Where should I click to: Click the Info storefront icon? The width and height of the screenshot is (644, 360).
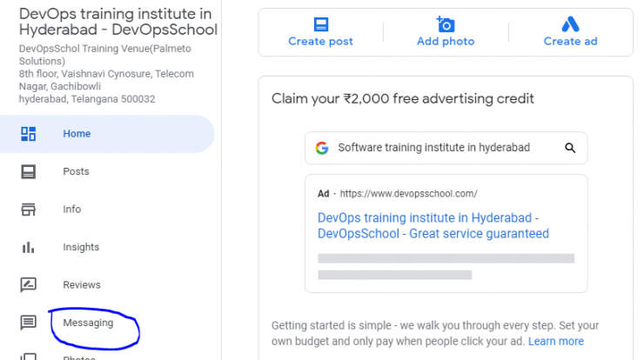[29, 210]
